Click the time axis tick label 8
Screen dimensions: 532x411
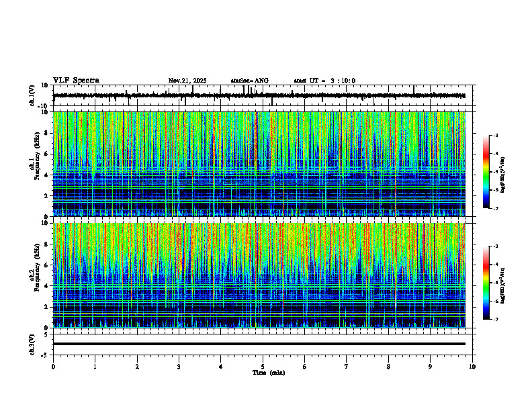coord(388,367)
